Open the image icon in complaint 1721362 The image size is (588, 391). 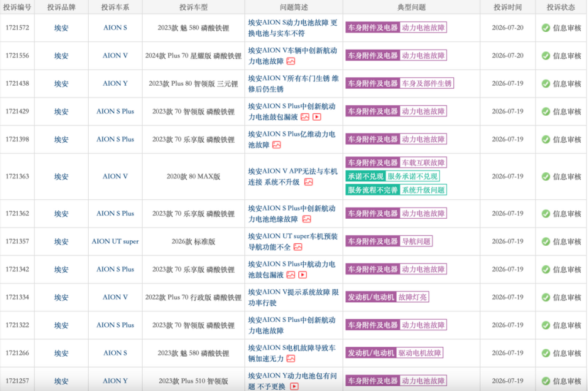[307, 219]
